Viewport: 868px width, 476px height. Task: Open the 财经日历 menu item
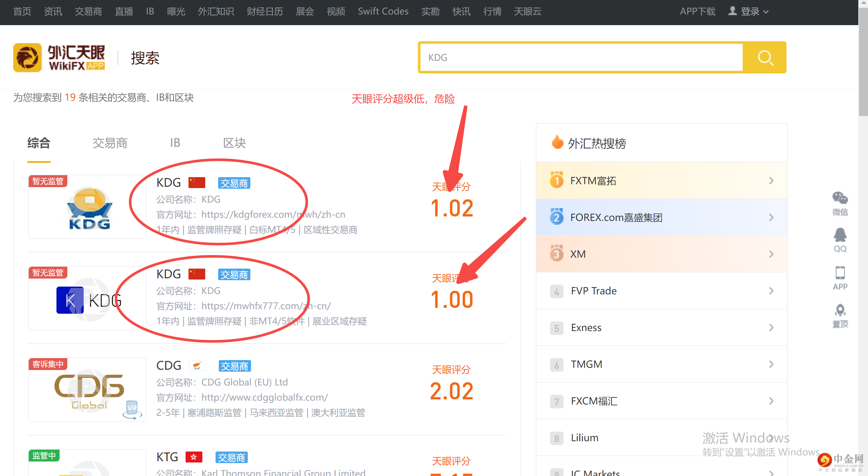pos(265,11)
